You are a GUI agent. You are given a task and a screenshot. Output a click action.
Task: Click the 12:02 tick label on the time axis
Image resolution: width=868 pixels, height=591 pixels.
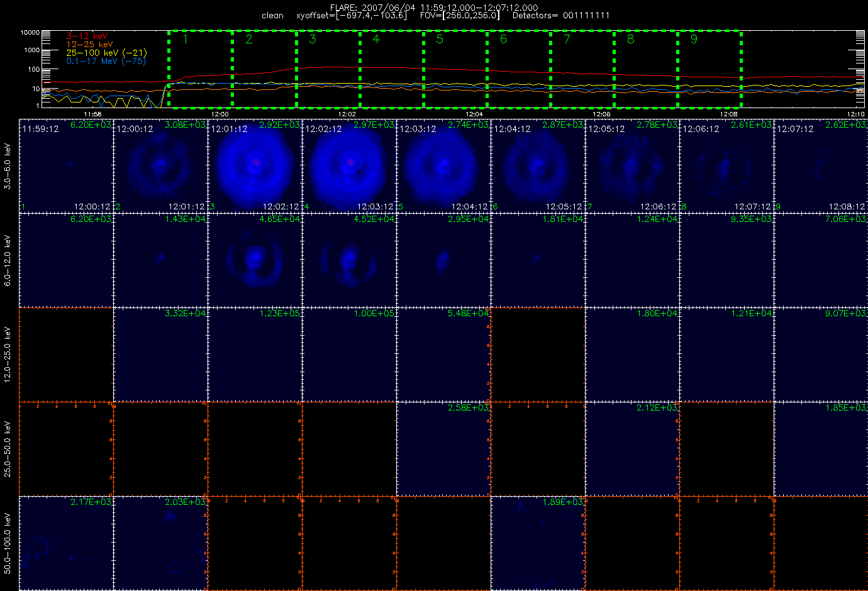(x=347, y=114)
